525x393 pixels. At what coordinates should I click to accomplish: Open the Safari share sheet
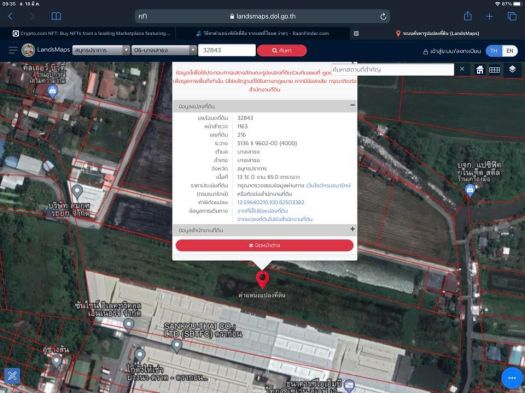pos(468,16)
